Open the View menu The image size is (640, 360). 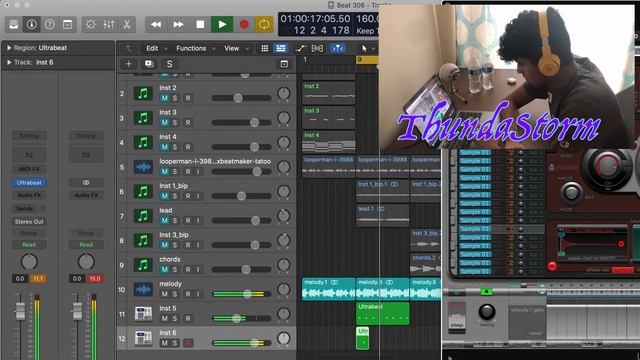pyautogui.click(x=231, y=48)
